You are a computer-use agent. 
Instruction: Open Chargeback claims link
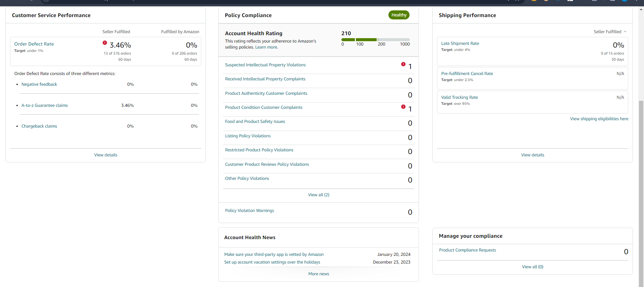coord(39,126)
